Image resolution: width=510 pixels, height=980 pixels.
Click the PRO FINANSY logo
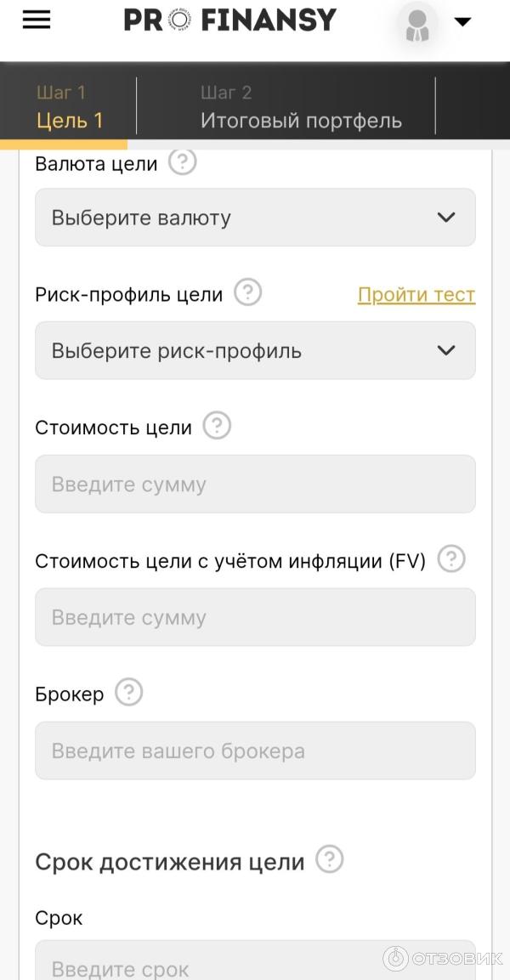click(x=229, y=19)
